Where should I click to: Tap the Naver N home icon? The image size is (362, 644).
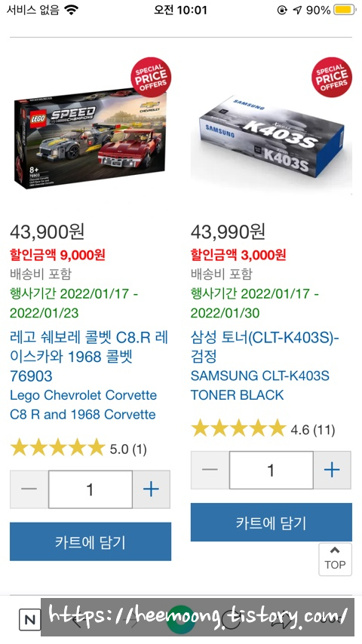tap(29, 619)
